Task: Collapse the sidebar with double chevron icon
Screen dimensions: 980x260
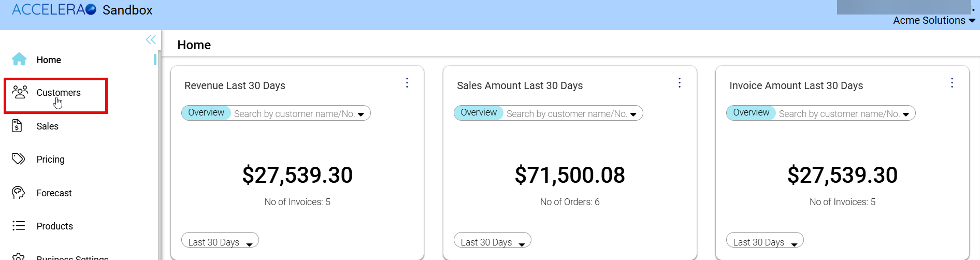Action: click(151, 40)
